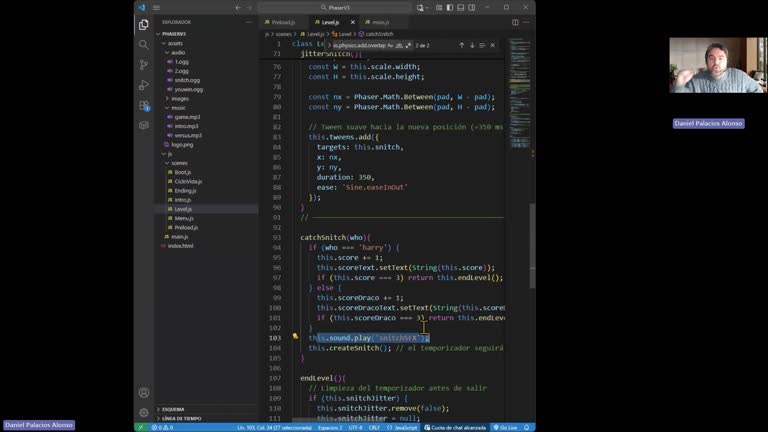
Task: Go back with the navigation arrow
Action: [x=238, y=7]
